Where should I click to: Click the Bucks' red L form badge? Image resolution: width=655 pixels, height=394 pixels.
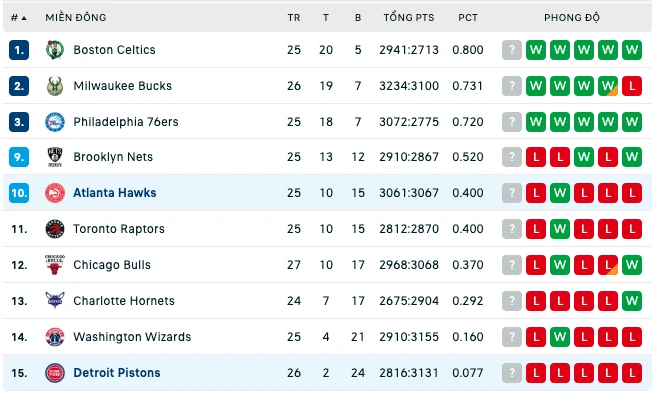pos(632,86)
